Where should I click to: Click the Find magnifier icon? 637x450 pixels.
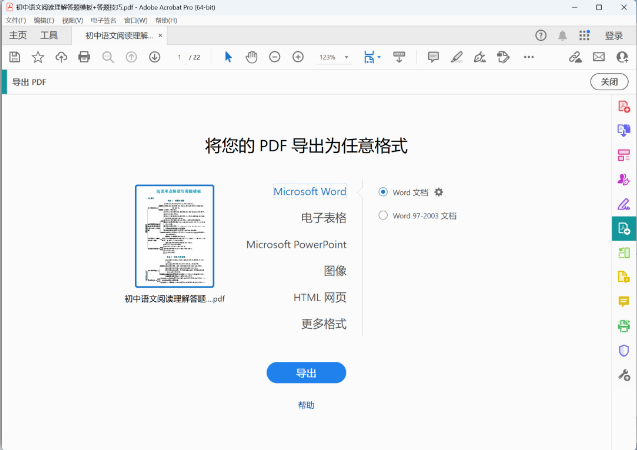tap(108, 57)
